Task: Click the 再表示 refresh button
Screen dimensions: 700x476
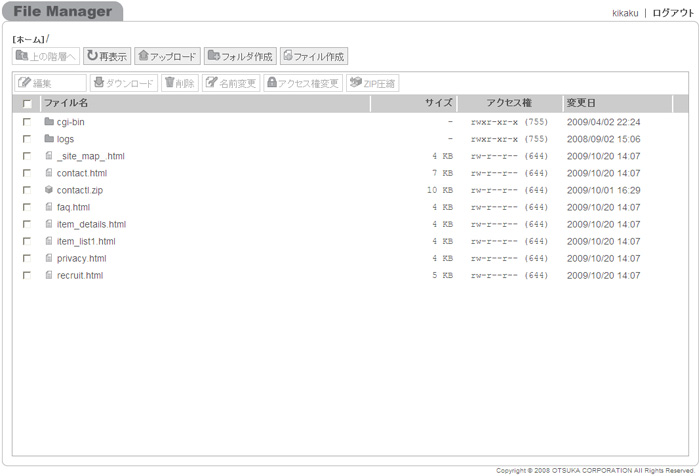Action: point(106,57)
